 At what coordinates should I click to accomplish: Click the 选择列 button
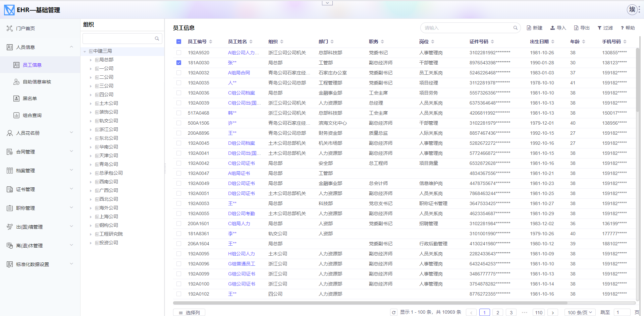click(x=189, y=312)
